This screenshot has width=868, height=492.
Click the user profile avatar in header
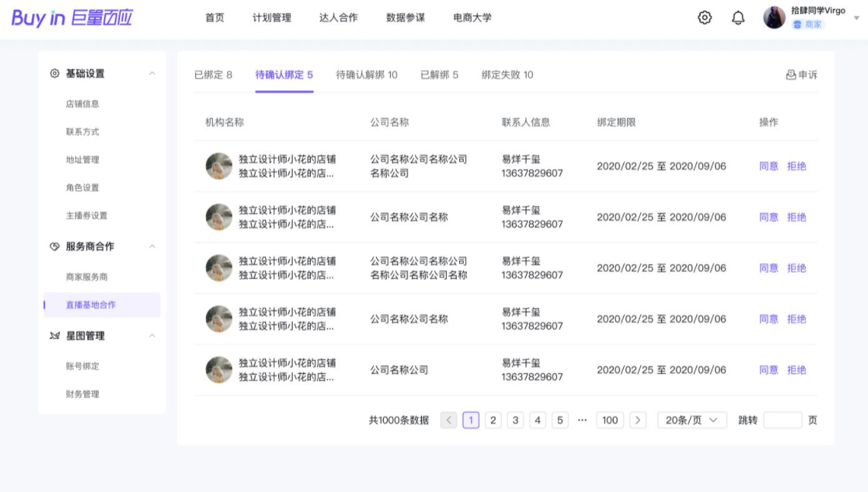pos(774,17)
